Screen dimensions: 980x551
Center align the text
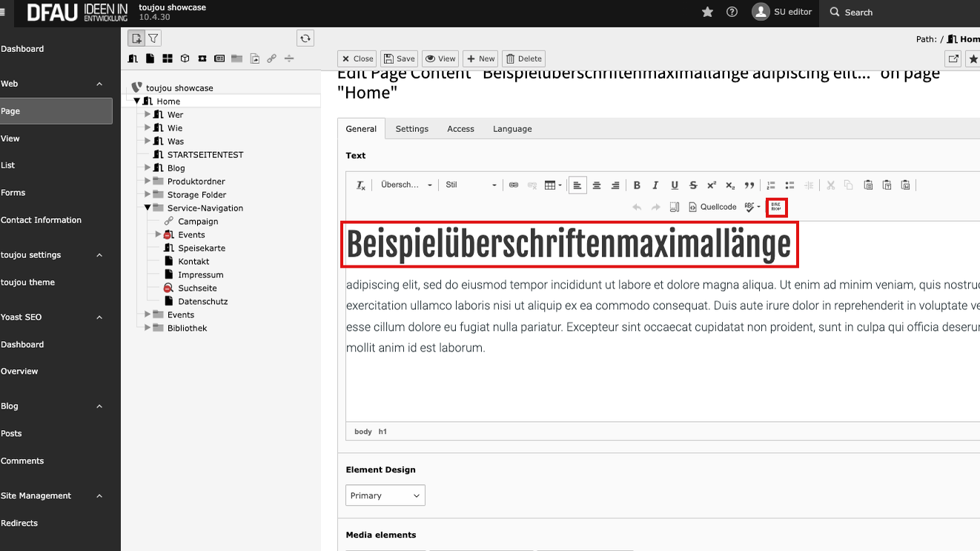pyautogui.click(x=596, y=185)
